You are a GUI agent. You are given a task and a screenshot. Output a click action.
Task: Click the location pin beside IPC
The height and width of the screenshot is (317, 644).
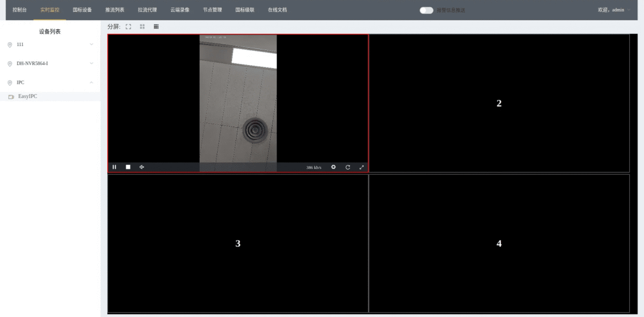[x=10, y=82]
